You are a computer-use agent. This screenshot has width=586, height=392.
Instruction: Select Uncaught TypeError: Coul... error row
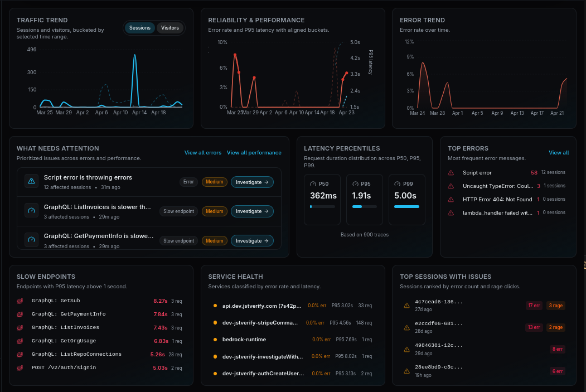[x=506, y=186]
